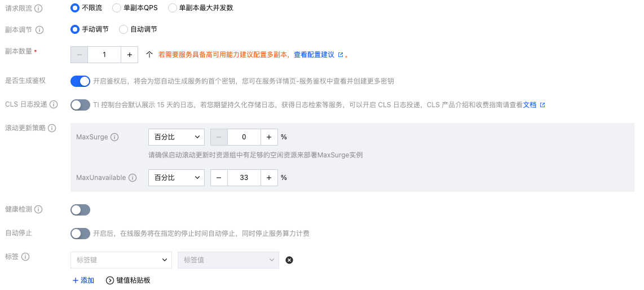Click info icon next to 请求限流
The image size is (644, 290).
tap(38, 8)
